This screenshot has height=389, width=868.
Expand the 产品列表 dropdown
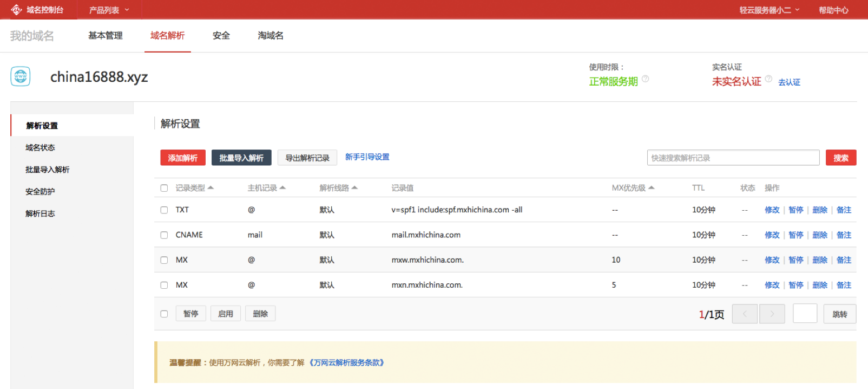109,10
